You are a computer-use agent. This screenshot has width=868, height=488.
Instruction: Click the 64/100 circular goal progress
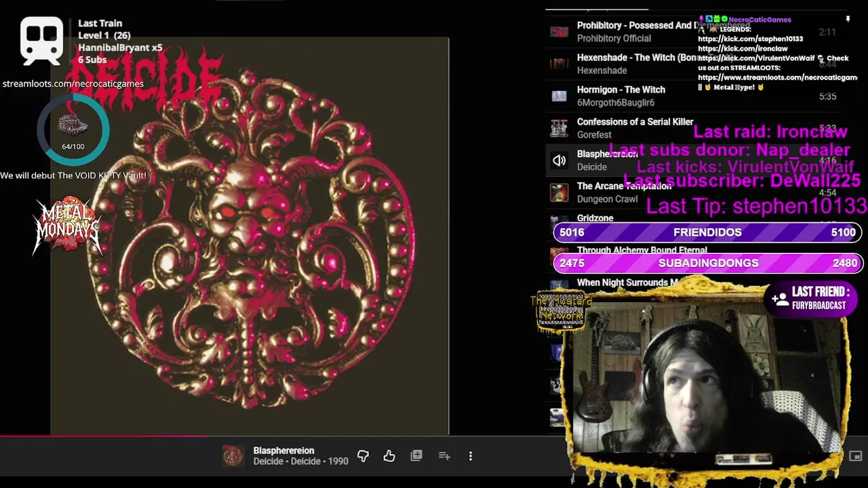pos(73,130)
